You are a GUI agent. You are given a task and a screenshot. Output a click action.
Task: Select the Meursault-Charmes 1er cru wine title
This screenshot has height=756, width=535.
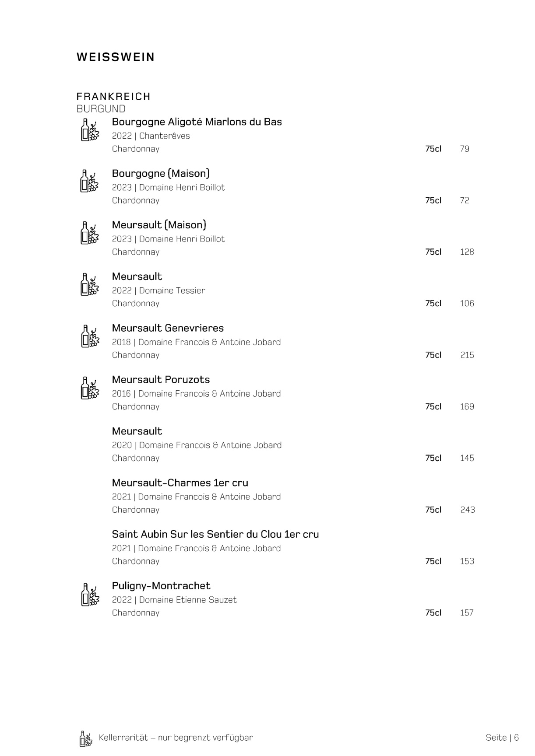(x=180, y=483)
